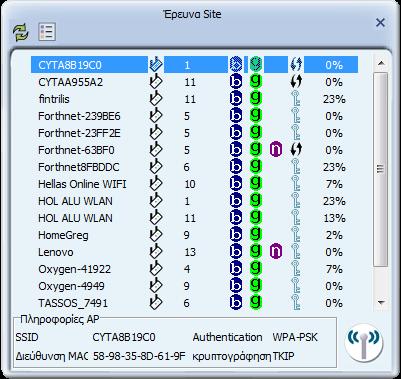
Task: Close the Έρευνα Site window
Action: click(380, 23)
